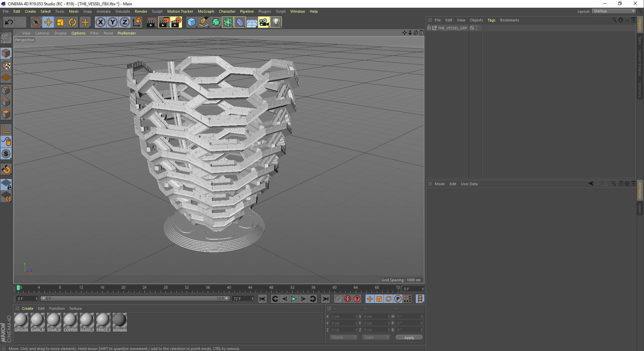The width and height of the screenshot is (644, 351).
Task: Click Make Editable icon in left palette
Action: tap(6, 38)
